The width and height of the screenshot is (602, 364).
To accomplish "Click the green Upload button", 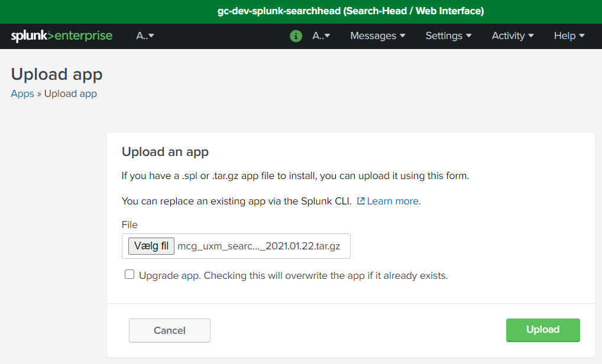I will click(x=542, y=330).
